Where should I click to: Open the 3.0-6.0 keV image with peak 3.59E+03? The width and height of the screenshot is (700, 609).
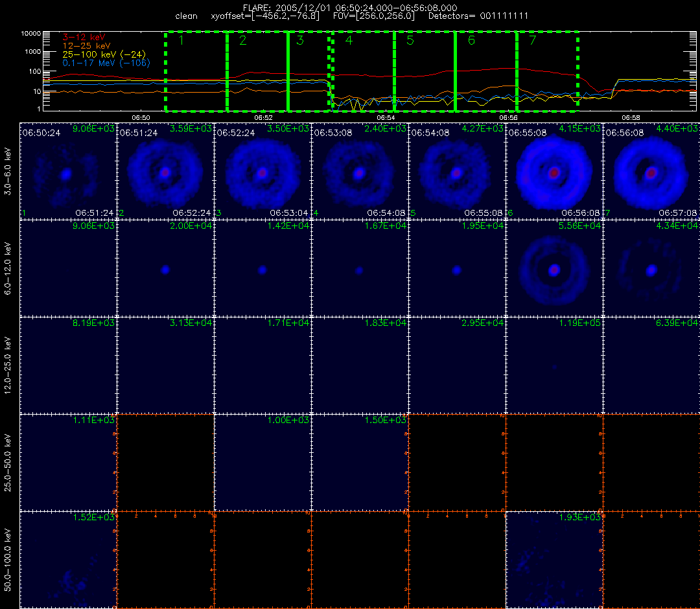tap(166, 172)
